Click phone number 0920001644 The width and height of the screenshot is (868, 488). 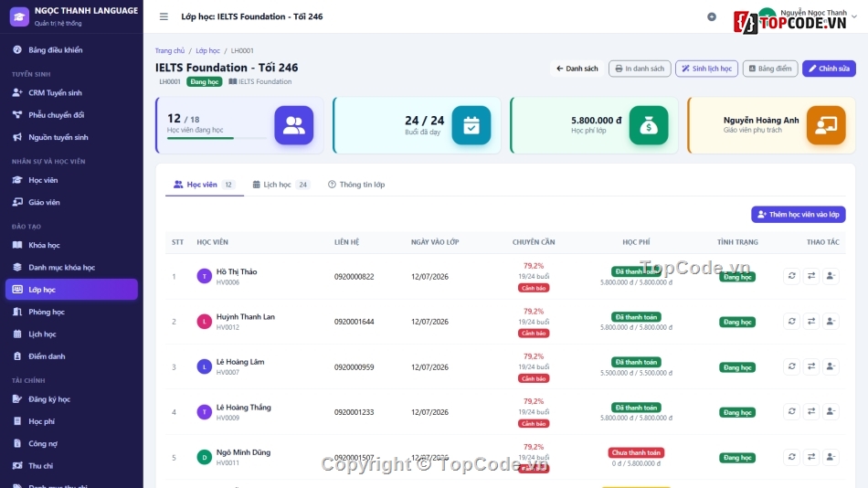pos(354,322)
